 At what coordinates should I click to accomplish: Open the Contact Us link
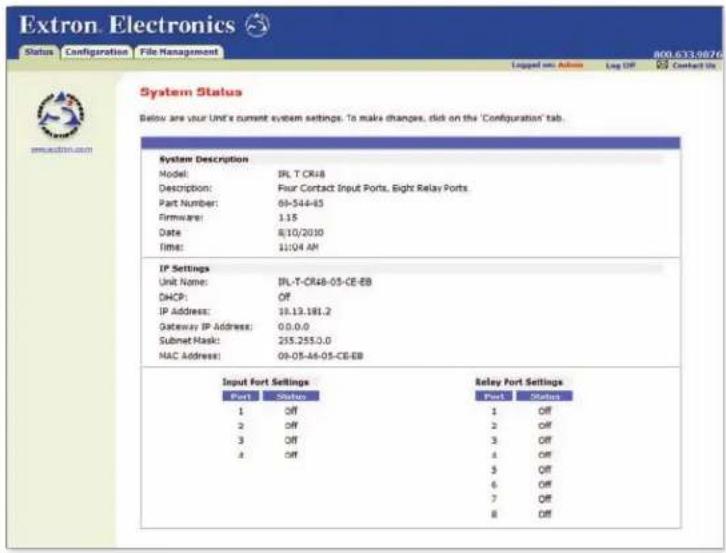(694, 66)
